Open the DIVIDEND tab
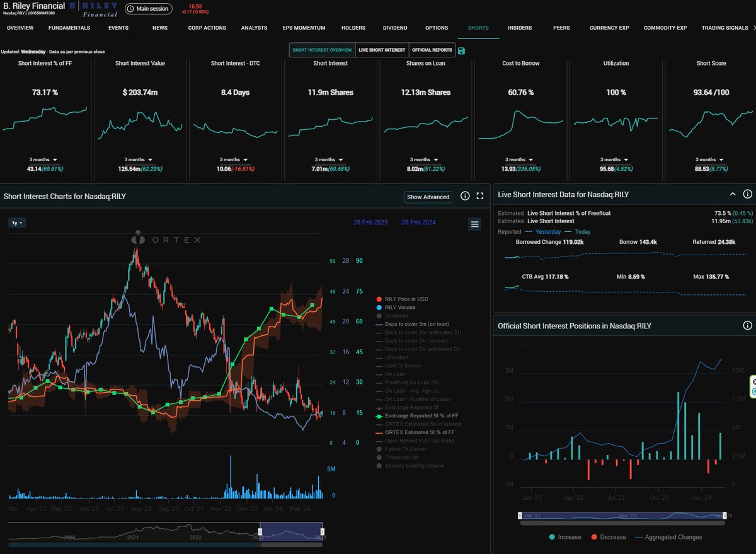 [395, 28]
